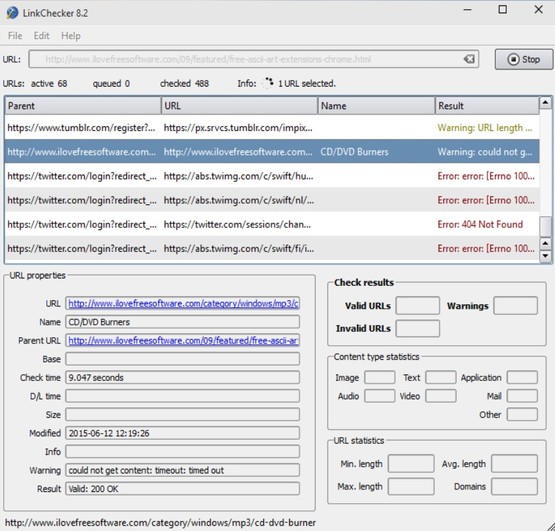
Task: Maximize the LinkChecker window
Action: point(502,10)
